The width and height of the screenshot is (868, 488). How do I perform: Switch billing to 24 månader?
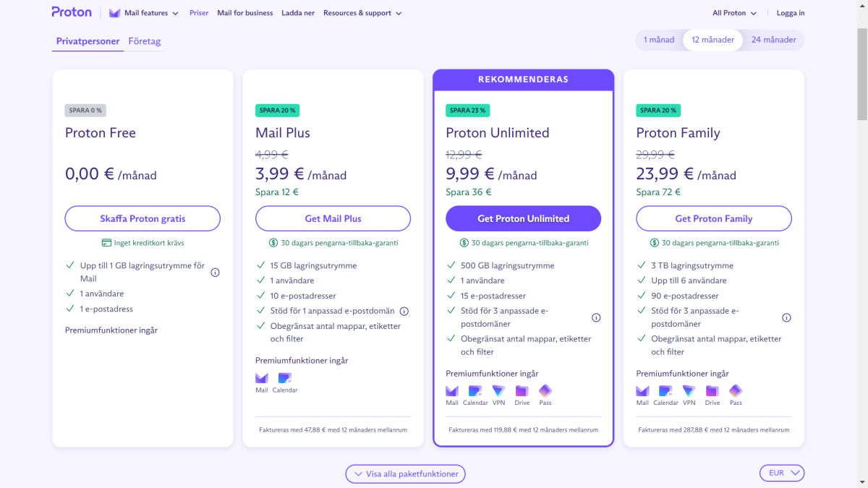click(773, 40)
